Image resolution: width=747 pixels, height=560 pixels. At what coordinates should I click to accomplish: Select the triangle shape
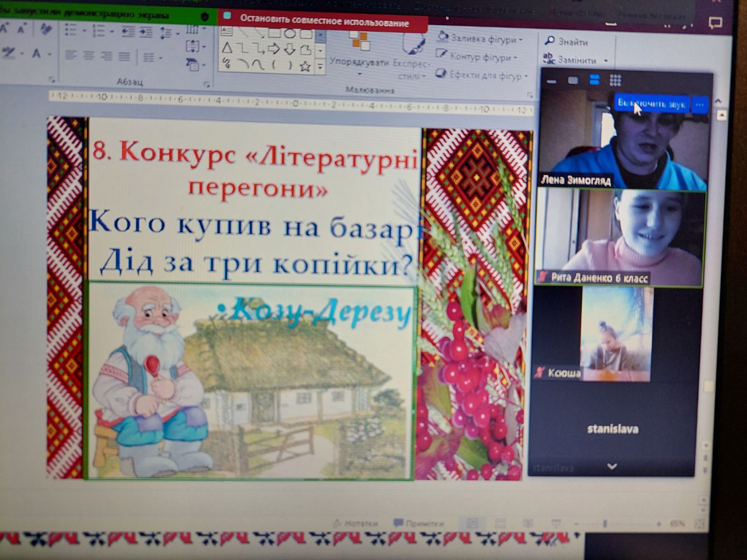tap(227, 47)
